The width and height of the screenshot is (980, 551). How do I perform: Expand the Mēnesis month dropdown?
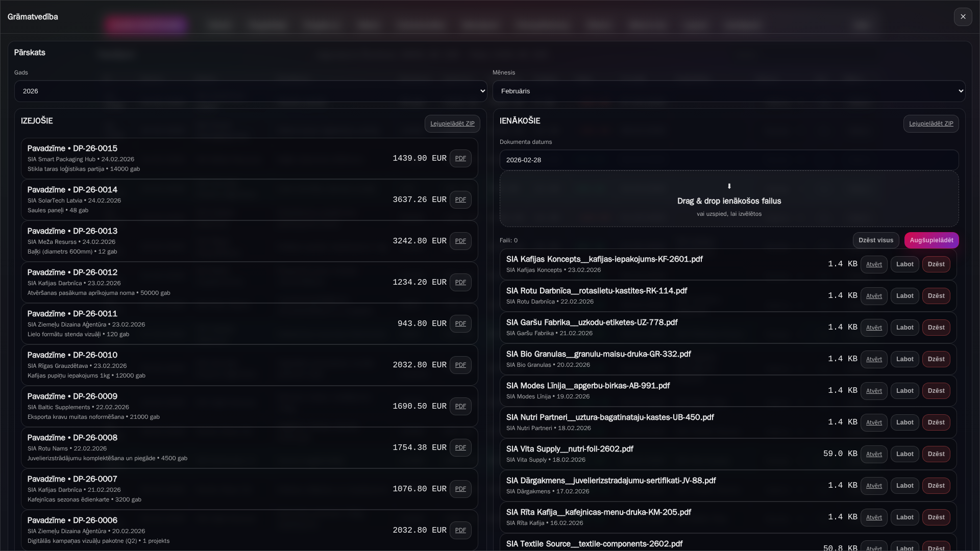[x=728, y=91]
